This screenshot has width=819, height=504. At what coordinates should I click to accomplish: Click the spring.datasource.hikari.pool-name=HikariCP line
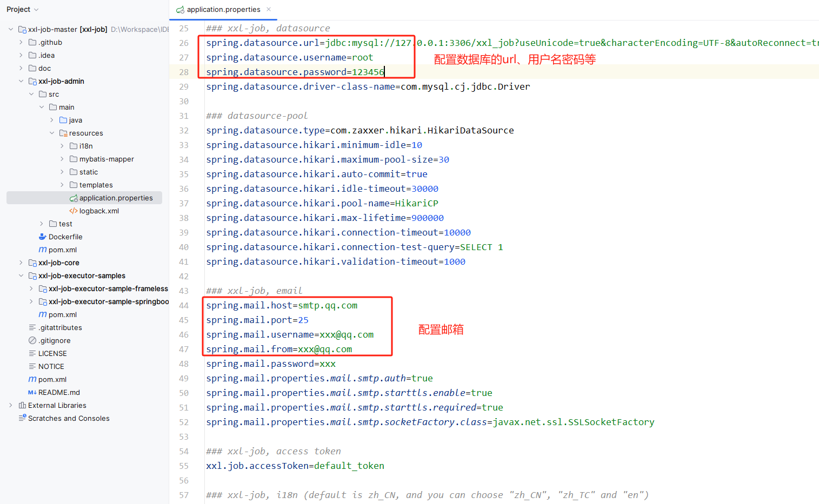coord(322,203)
